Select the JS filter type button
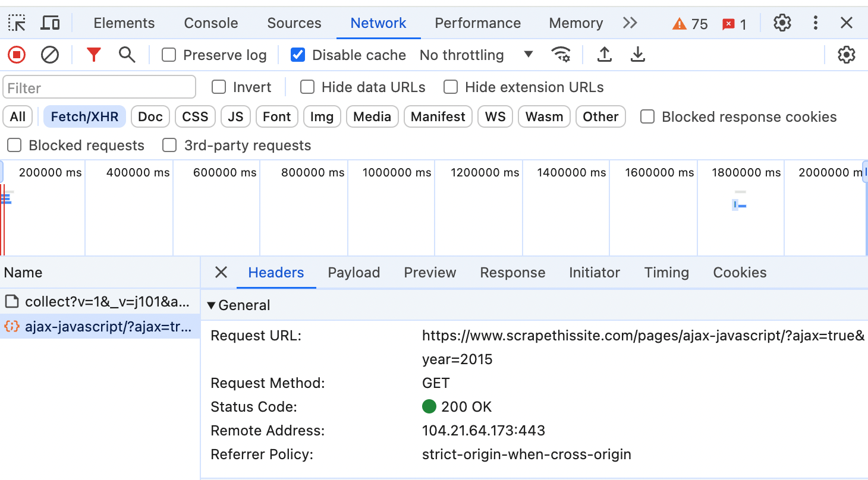 tap(235, 116)
